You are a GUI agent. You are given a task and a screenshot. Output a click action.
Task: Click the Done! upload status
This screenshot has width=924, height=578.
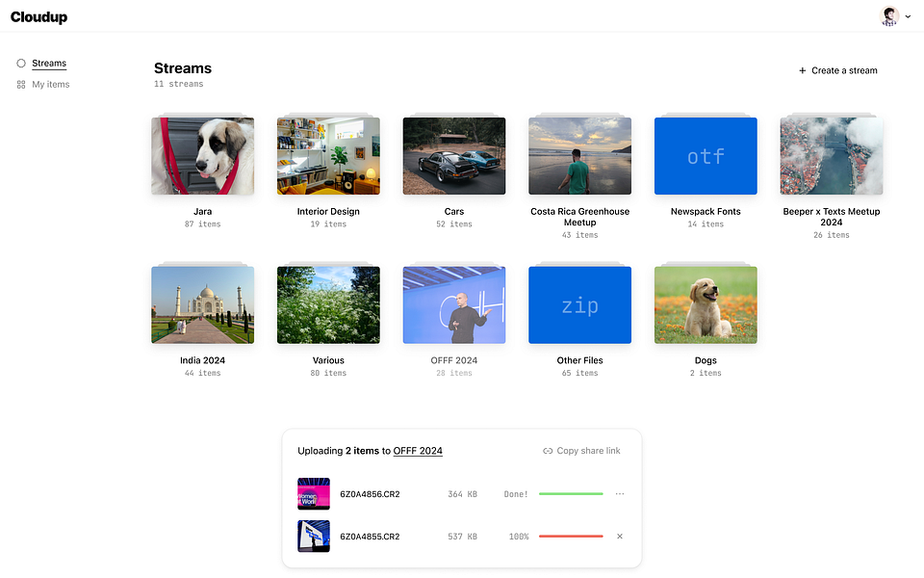[x=516, y=494]
